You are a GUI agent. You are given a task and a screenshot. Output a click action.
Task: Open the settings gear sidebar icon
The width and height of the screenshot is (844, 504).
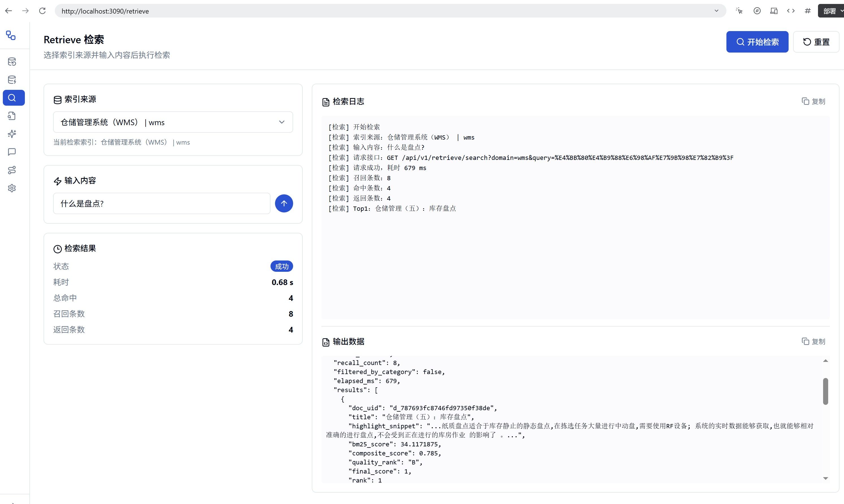pos(12,188)
